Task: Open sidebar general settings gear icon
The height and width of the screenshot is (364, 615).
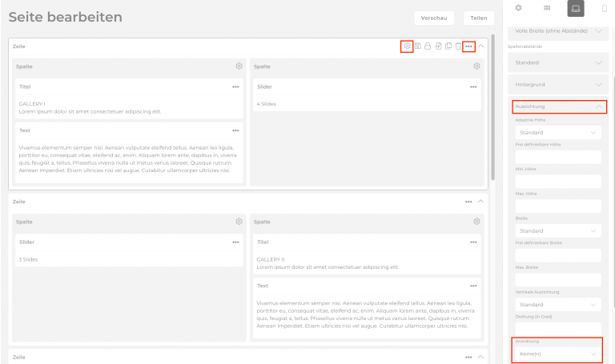Action: (518, 8)
